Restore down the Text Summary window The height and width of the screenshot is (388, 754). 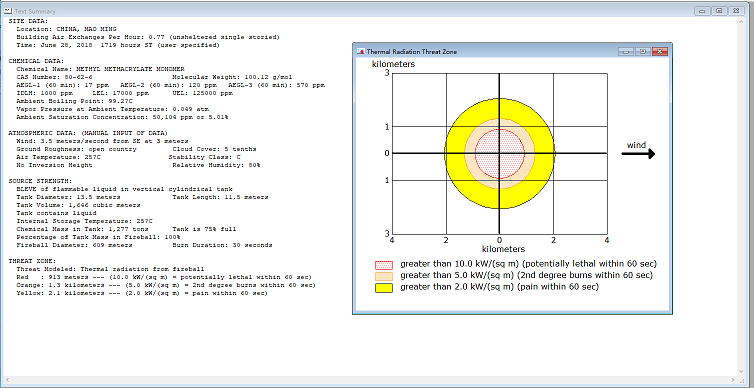point(719,11)
